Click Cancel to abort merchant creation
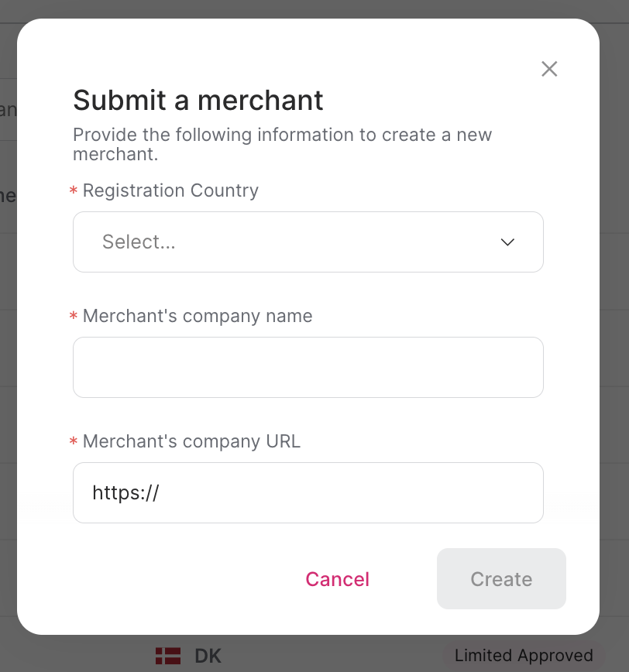The height and width of the screenshot is (672, 629). (337, 579)
